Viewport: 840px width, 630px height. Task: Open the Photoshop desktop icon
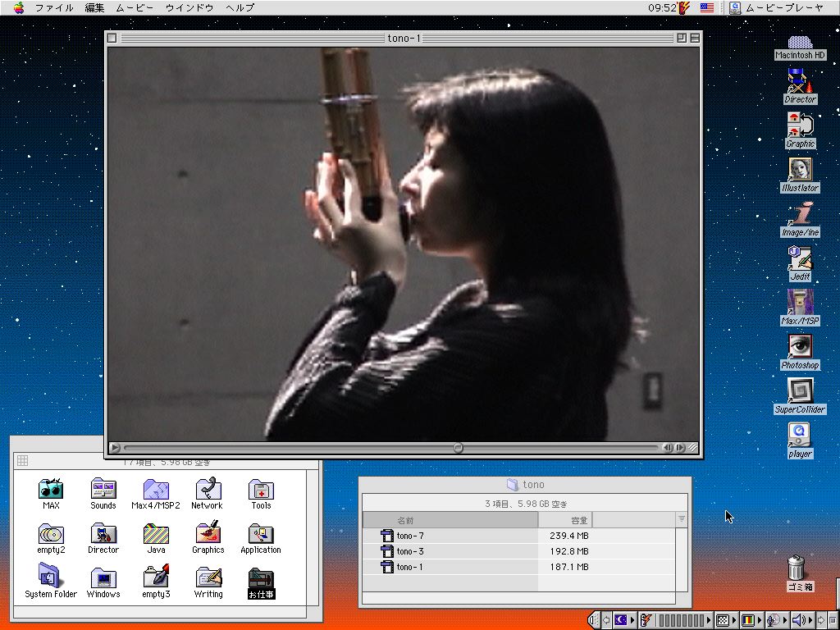click(800, 346)
